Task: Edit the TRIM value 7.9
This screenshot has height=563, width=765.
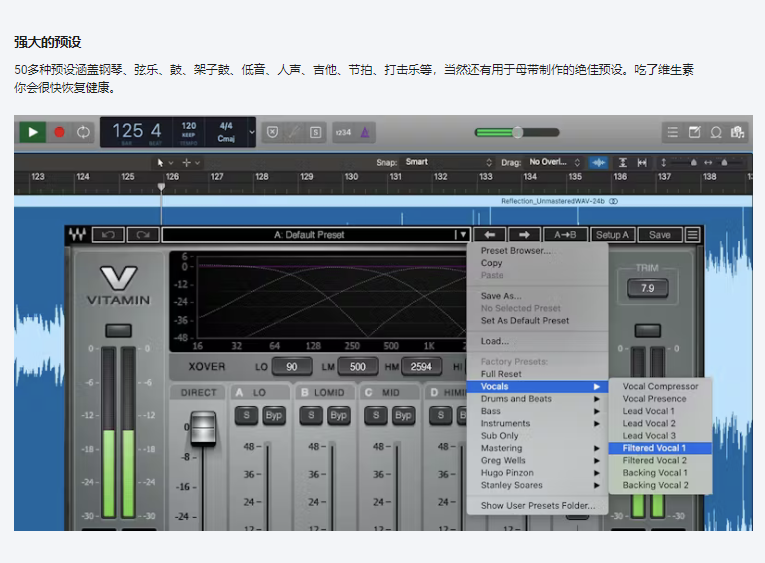Action: tap(647, 288)
